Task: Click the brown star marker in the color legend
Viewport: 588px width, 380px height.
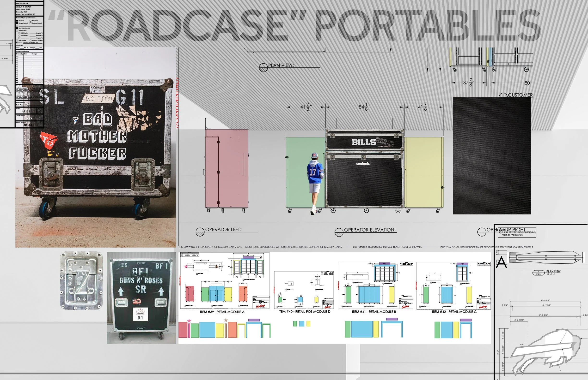Action: pyautogui.click(x=226, y=320)
